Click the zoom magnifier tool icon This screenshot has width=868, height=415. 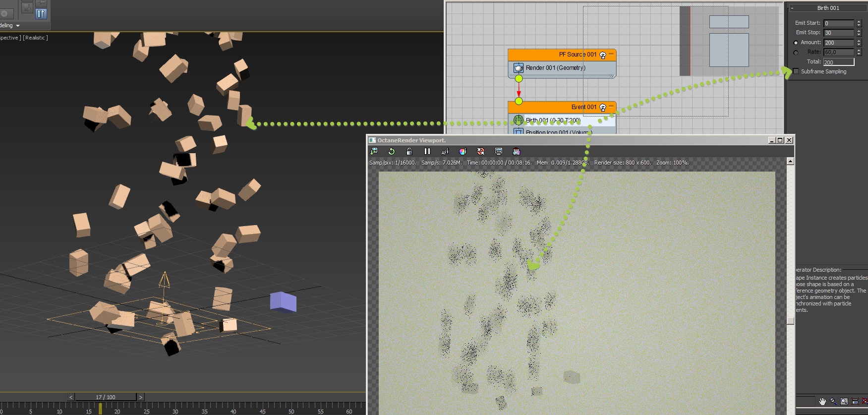point(833,401)
